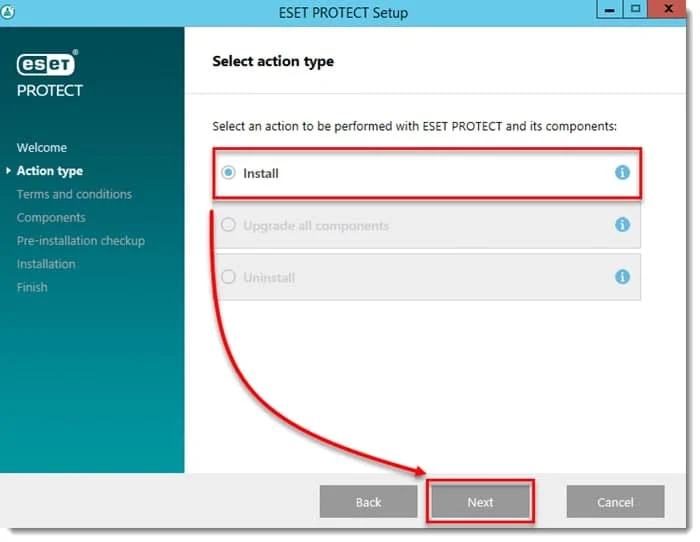Image resolution: width=700 pixels, height=542 pixels.
Task: Click the 'Select action type' heading
Action: point(273,61)
